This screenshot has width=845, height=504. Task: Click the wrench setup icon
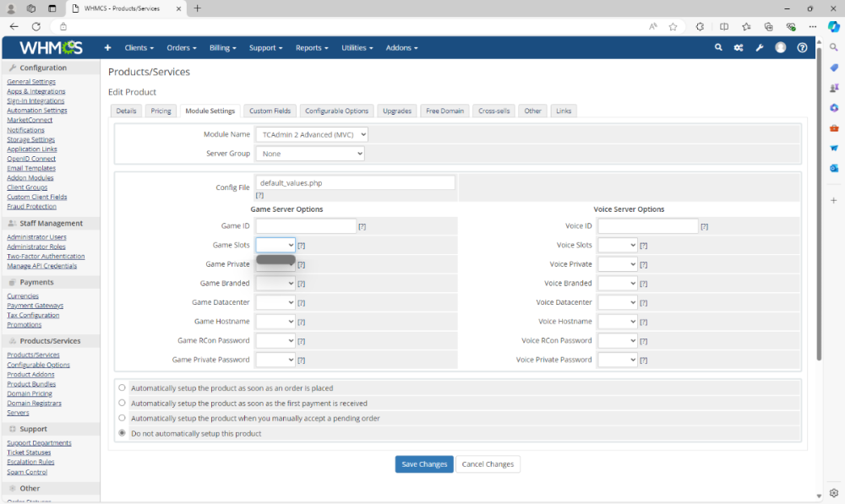tap(759, 48)
